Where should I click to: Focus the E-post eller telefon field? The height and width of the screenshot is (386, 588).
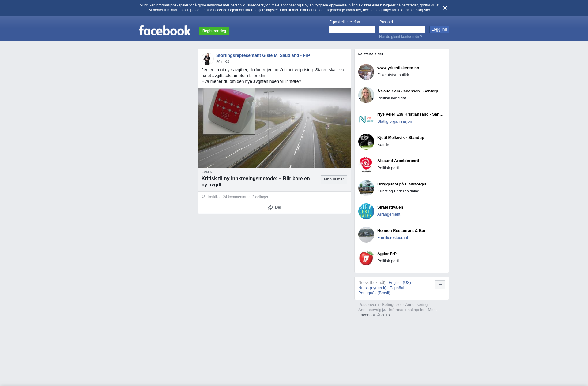click(352, 29)
